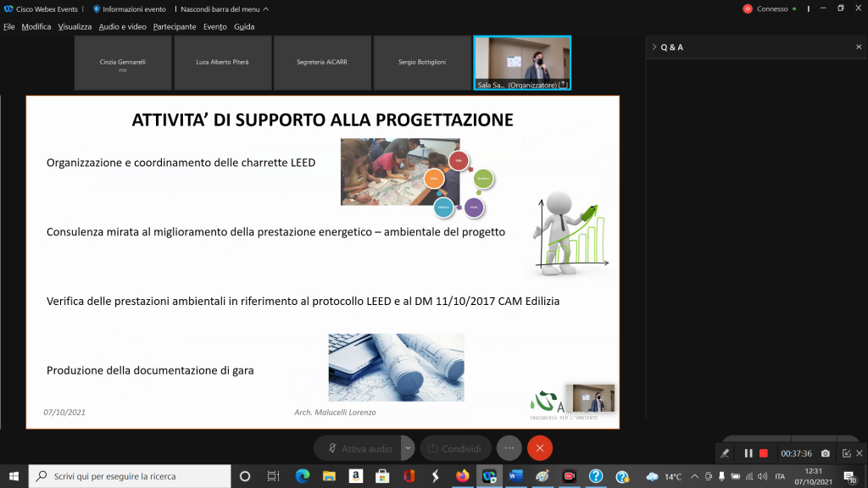Screen dimensions: 868x488
Task: Close the Q & A panel
Action: [858, 47]
